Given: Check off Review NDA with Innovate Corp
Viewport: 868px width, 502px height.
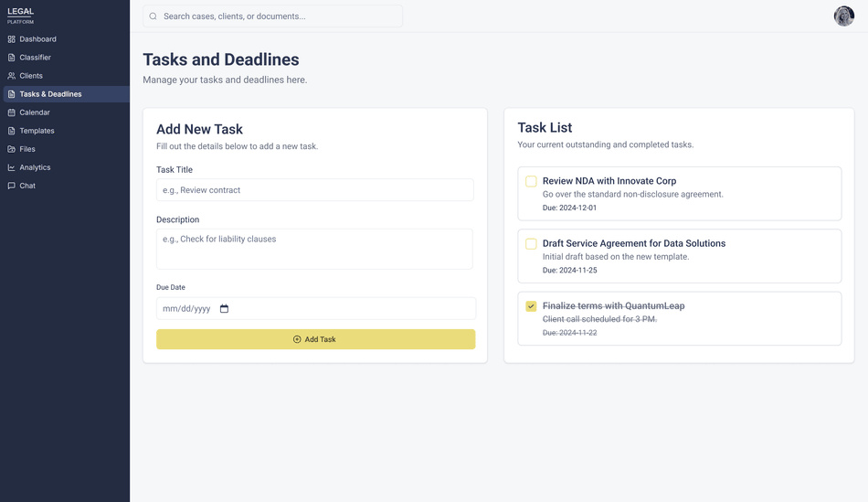Looking at the screenshot, I should click(x=531, y=181).
